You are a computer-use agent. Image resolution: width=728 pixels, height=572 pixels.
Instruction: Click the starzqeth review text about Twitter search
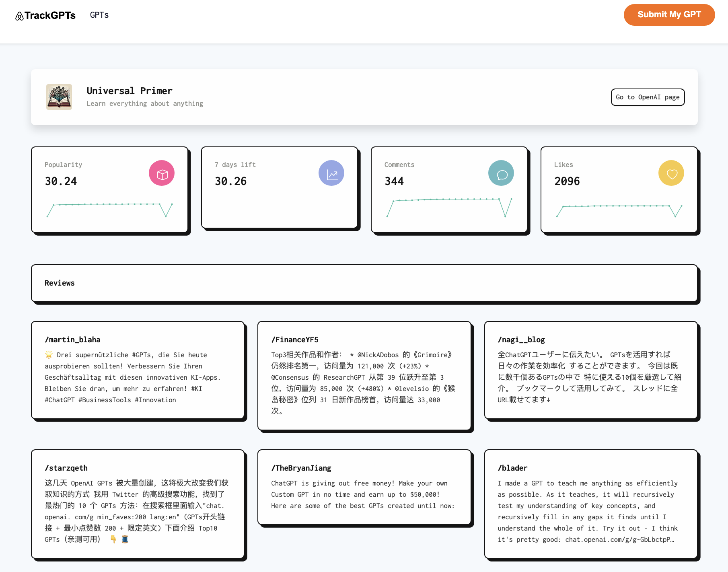click(137, 511)
